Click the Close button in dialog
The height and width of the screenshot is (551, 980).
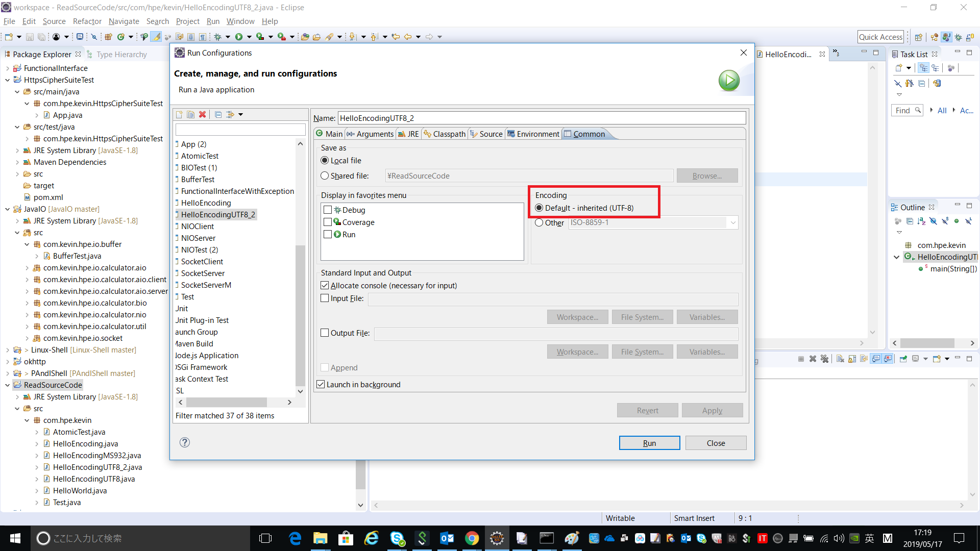point(716,443)
